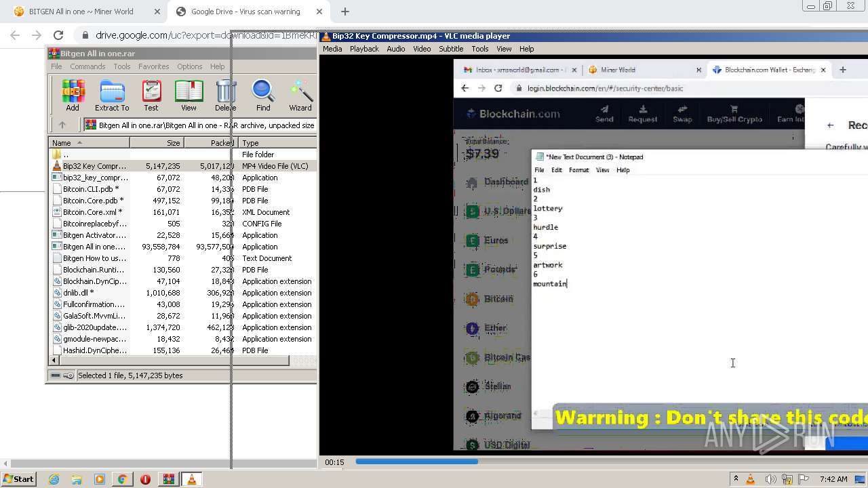
Task: Reload the Chrome page
Action: [58, 35]
